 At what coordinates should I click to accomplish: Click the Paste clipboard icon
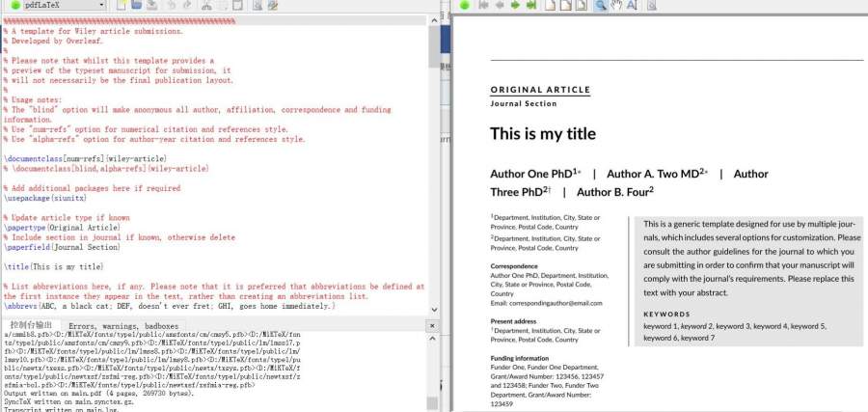pyautogui.click(x=237, y=6)
